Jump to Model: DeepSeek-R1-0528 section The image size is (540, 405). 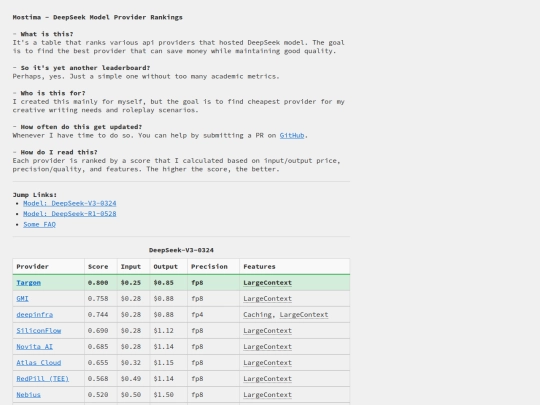[x=70, y=214]
